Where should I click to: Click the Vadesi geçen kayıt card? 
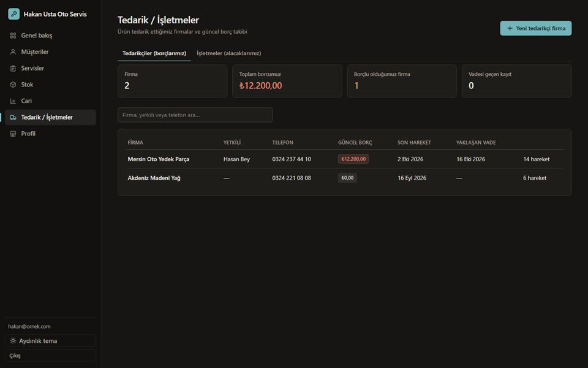click(x=516, y=81)
